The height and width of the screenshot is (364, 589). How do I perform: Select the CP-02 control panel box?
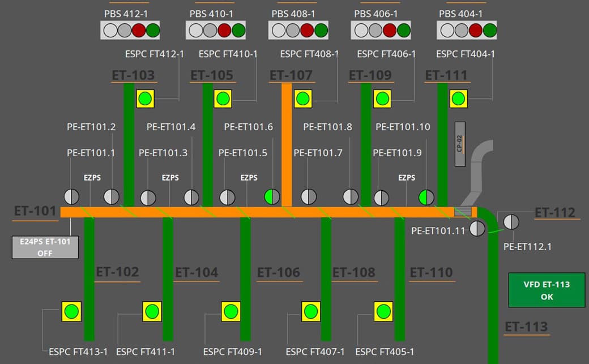coord(459,144)
